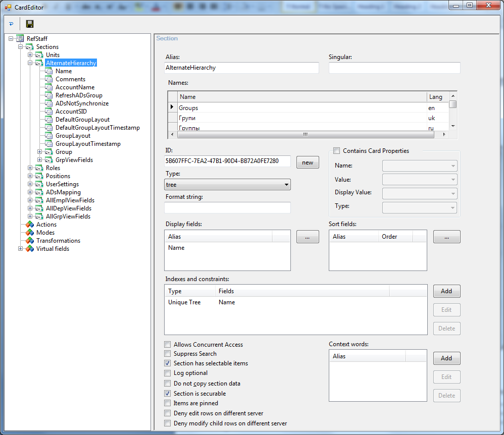This screenshot has height=435, width=504.
Task: Select the AlternateHierarchy tree label
Action: point(71,63)
